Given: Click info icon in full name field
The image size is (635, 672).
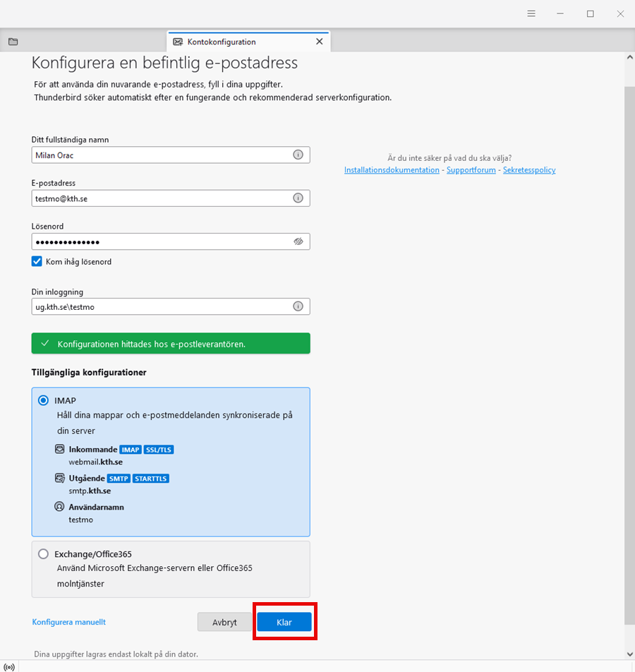Looking at the screenshot, I should tap(298, 155).
